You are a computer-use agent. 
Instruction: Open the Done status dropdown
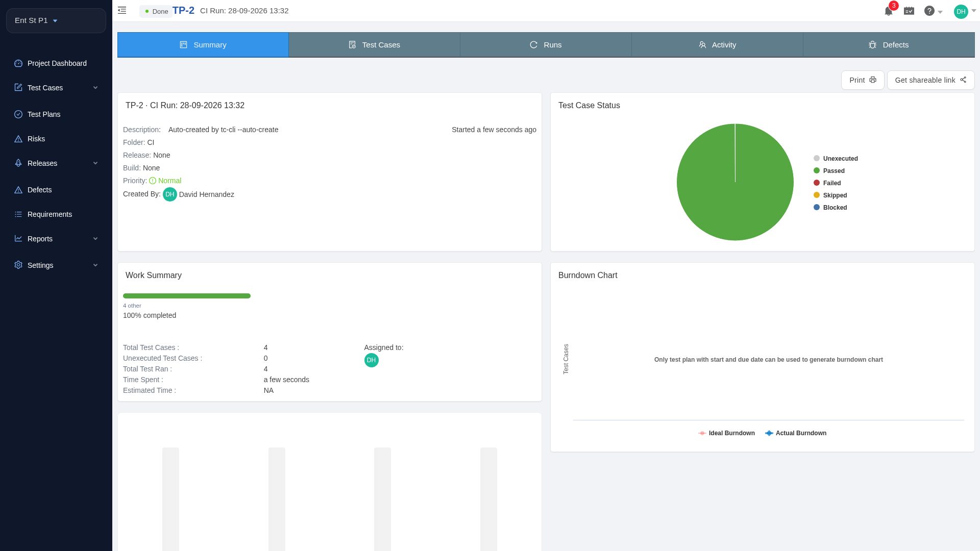[156, 11]
